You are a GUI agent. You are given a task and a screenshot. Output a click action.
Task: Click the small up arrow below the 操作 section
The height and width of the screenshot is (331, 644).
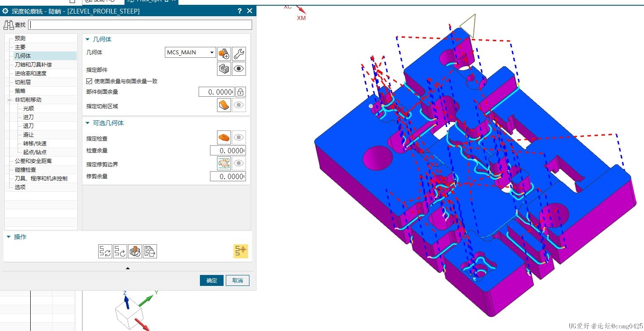[x=128, y=268]
